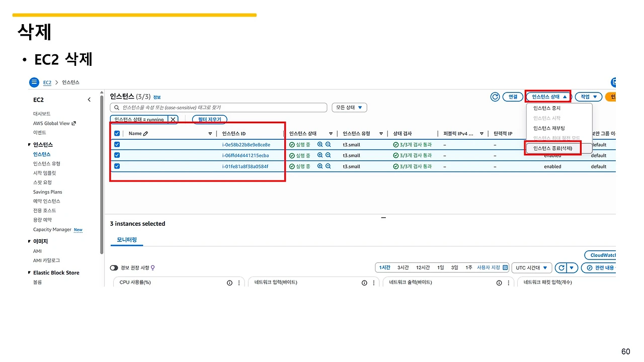Click the 필터 지우기 button
The height and width of the screenshot is (362, 644).
pos(210,120)
